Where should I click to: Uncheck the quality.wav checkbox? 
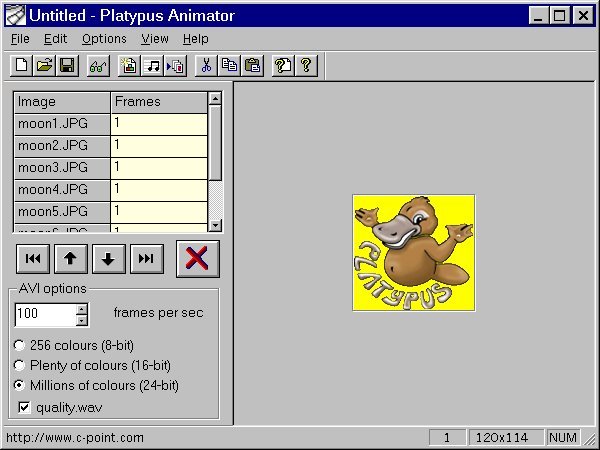[24, 408]
